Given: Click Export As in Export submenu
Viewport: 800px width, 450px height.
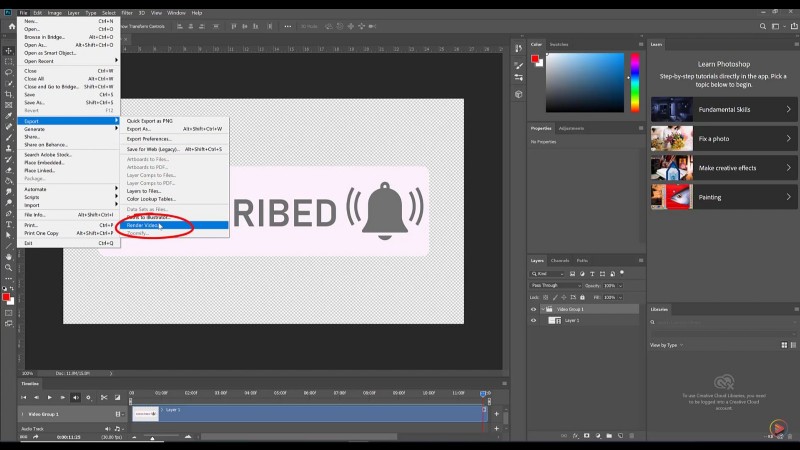Looking at the screenshot, I should point(174,129).
